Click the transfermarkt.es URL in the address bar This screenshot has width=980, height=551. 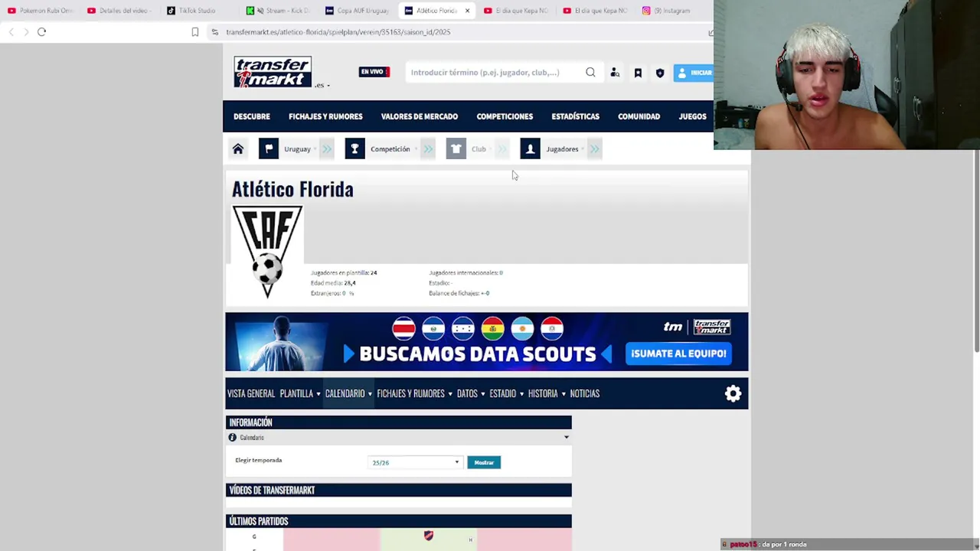[338, 32]
